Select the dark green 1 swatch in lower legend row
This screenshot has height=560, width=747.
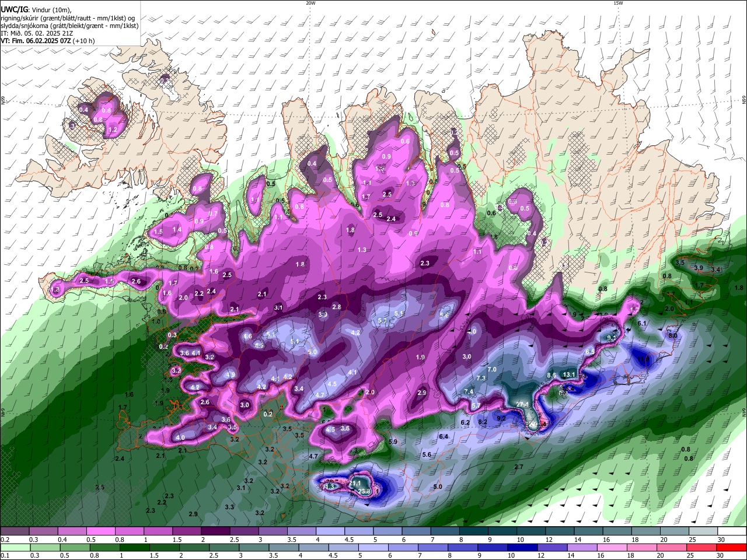[134, 547]
